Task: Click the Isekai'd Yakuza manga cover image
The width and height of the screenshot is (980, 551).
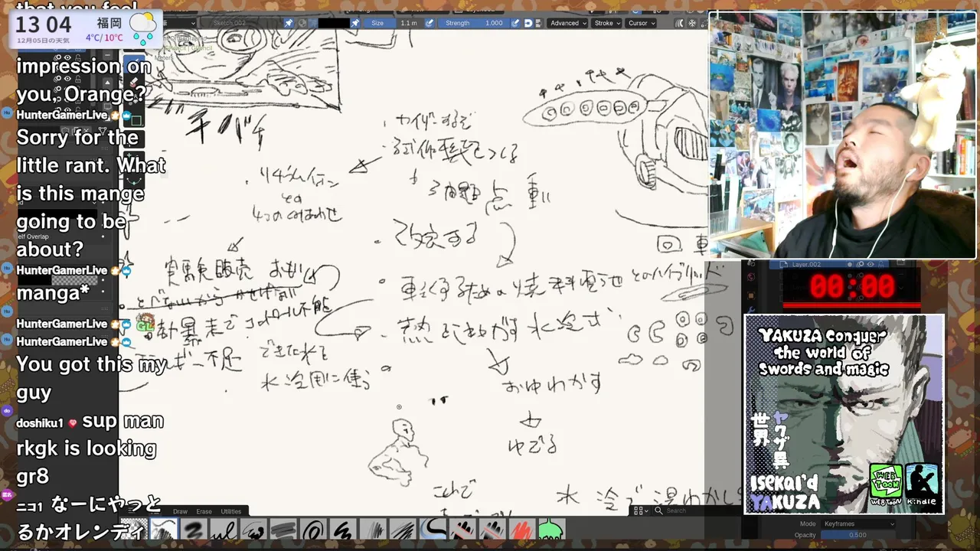Action: [x=844, y=414]
